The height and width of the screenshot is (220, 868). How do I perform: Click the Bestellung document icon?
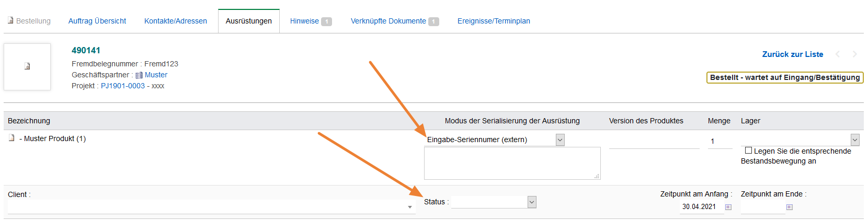(x=10, y=20)
